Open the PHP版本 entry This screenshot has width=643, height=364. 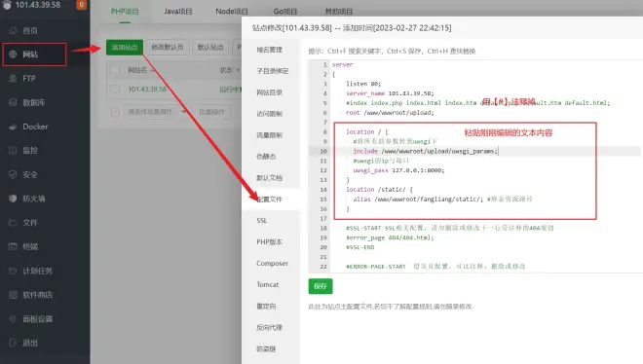(270, 242)
